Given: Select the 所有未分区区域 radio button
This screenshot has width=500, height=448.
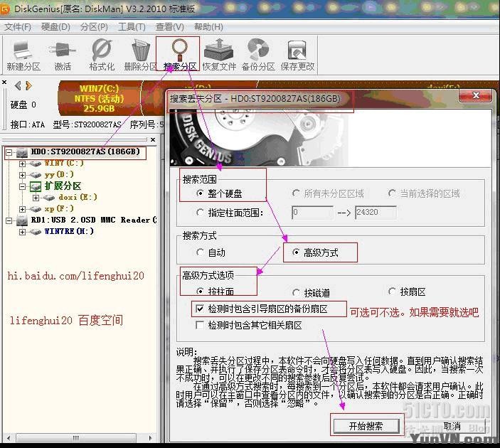Looking at the screenshot, I should tap(296, 193).
